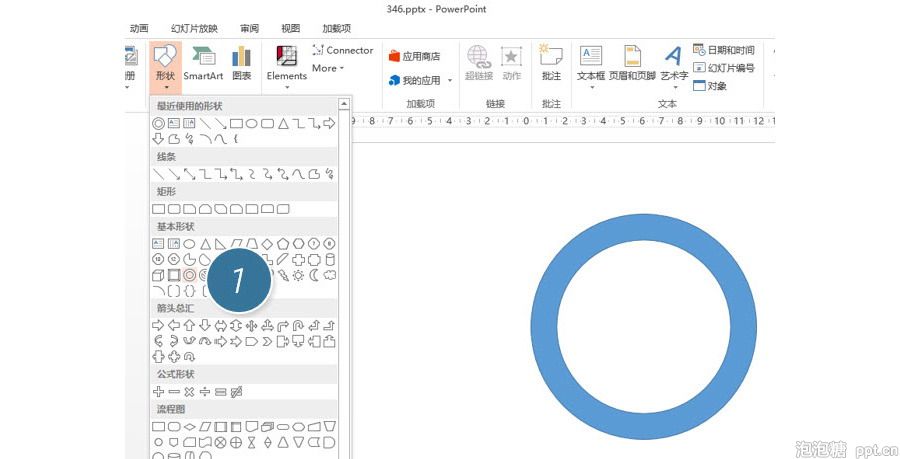The height and width of the screenshot is (459, 900).
Task: Insert an 对象 object
Action: coord(710,86)
